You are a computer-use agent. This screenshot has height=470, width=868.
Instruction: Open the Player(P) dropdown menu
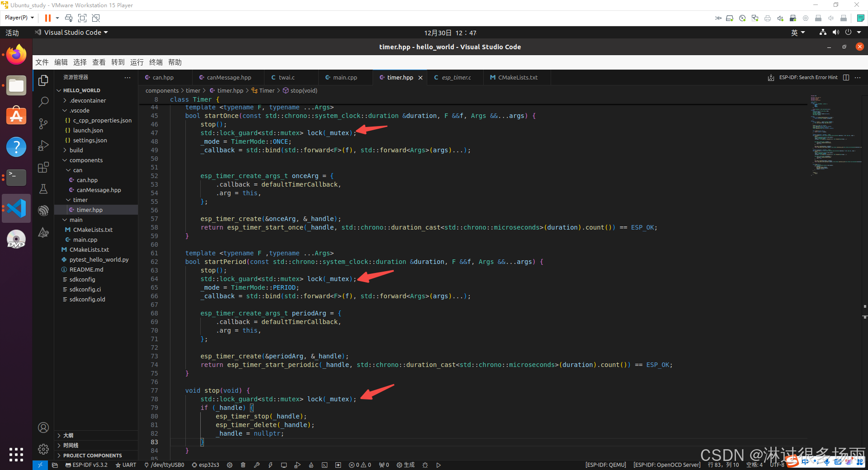(x=19, y=18)
